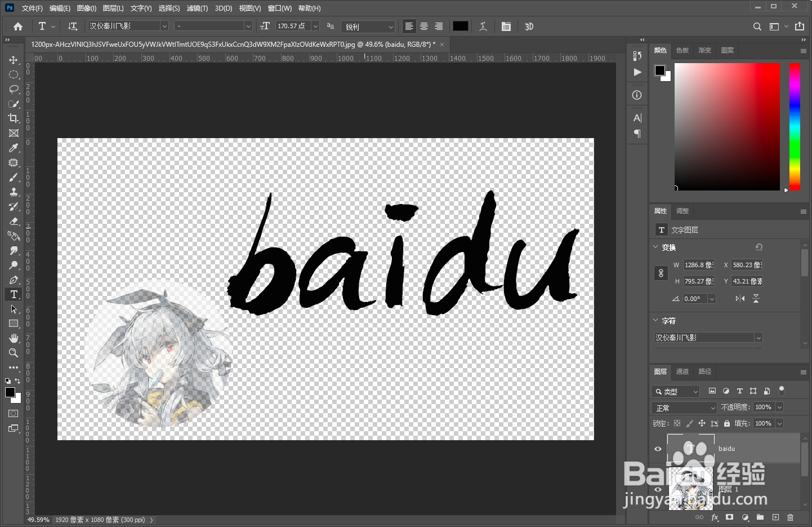The height and width of the screenshot is (527, 812).
Task: Select the Brush tool
Action: 14,177
